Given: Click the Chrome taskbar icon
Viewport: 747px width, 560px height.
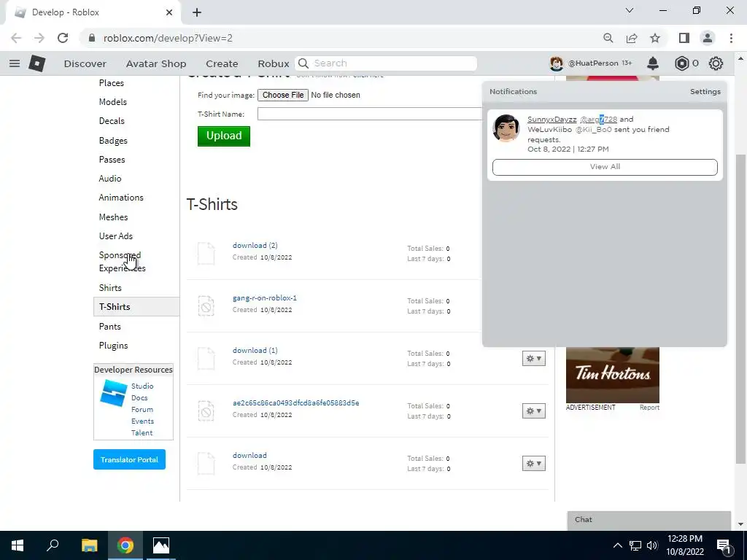Looking at the screenshot, I should coord(125,545).
